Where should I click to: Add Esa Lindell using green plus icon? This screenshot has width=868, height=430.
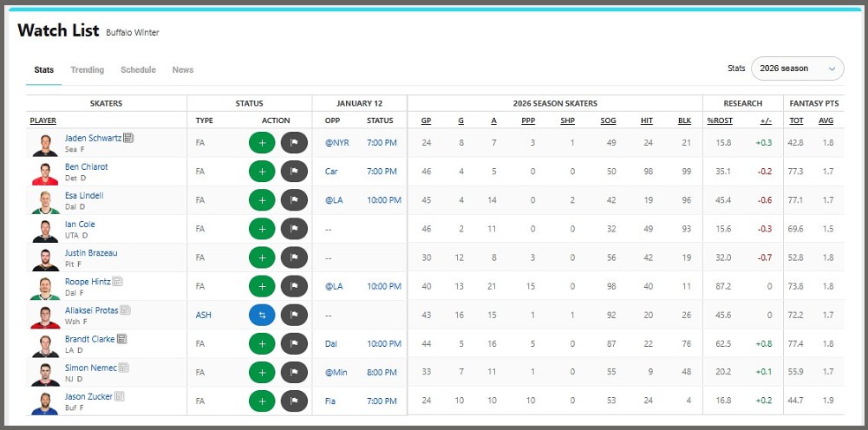[262, 200]
